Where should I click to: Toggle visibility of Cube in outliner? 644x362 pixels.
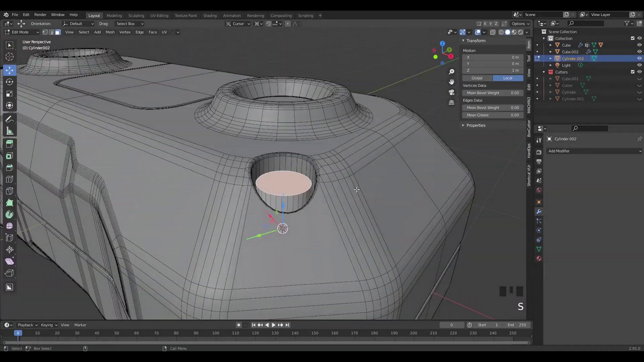point(639,45)
